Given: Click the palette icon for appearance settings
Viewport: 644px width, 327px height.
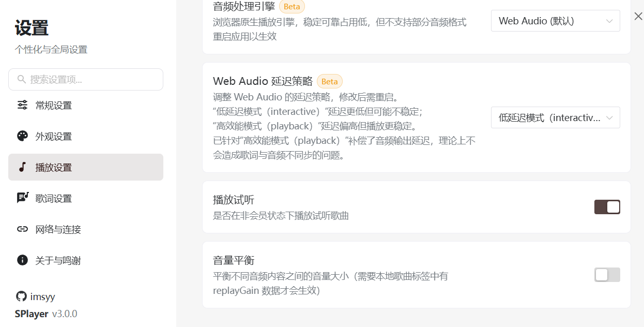Looking at the screenshot, I should [22, 137].
